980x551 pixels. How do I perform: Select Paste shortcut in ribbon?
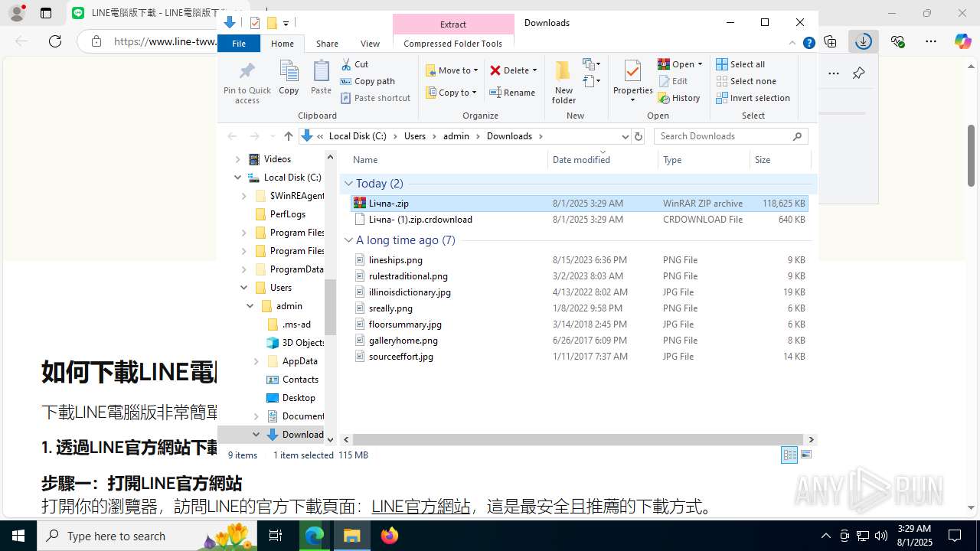point(375,98)
